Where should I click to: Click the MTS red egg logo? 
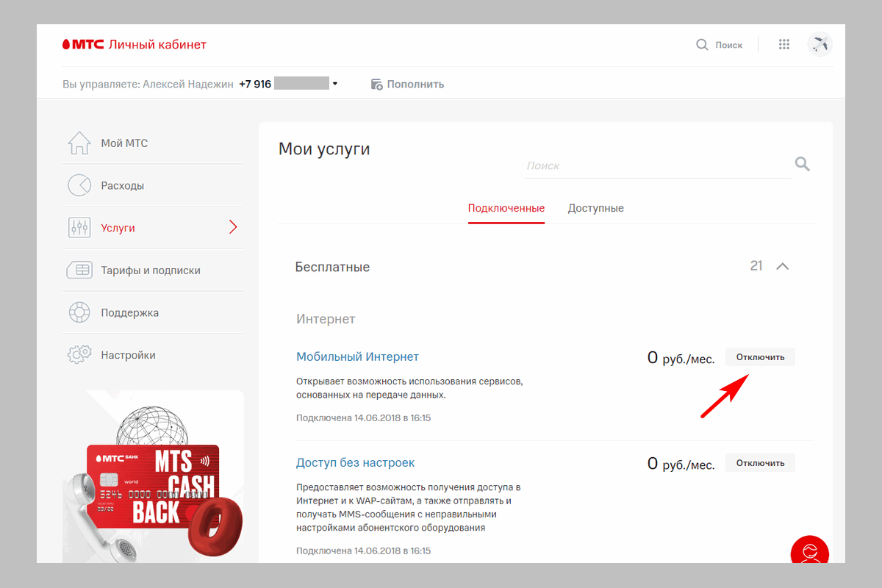pos(66,45)
